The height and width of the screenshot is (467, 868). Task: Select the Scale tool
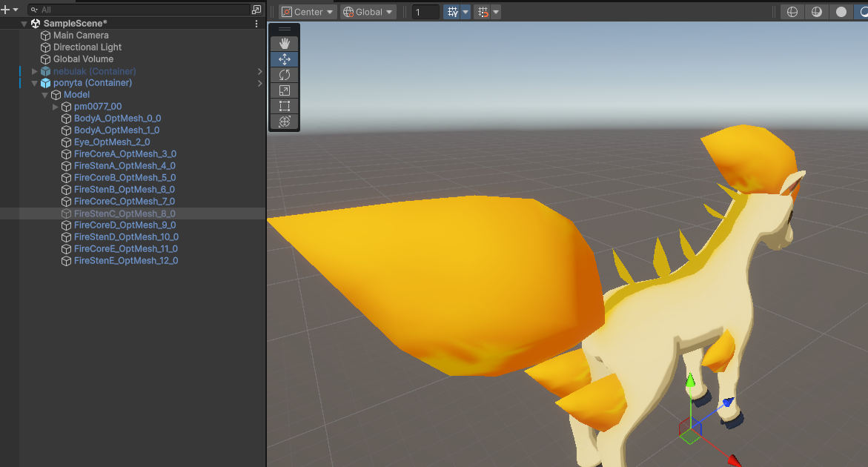point(285,90)
